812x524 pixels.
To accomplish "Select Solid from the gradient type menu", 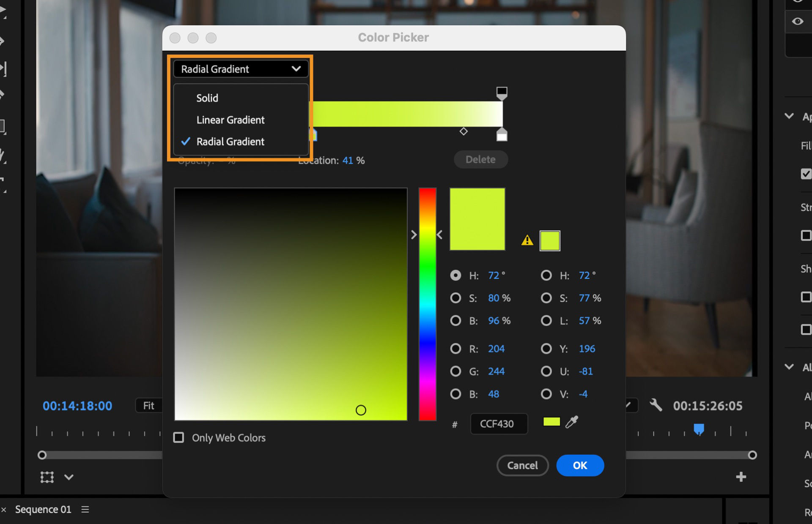I will (207, 98).
